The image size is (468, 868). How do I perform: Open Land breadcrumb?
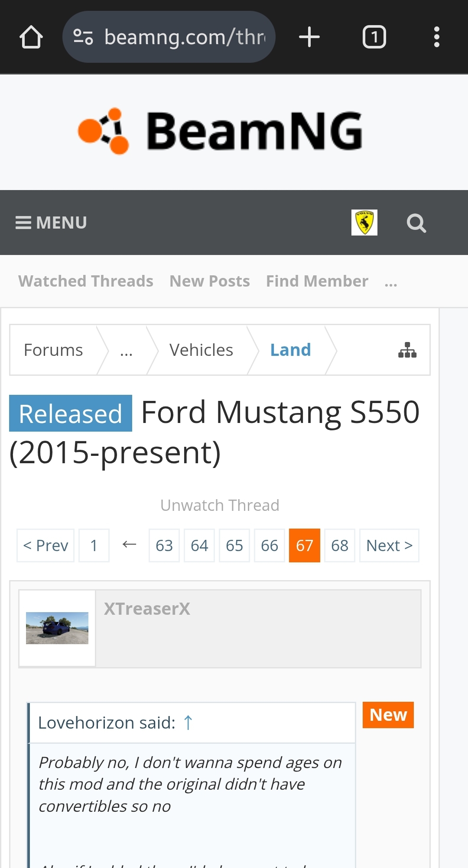[x=291, y=350]
